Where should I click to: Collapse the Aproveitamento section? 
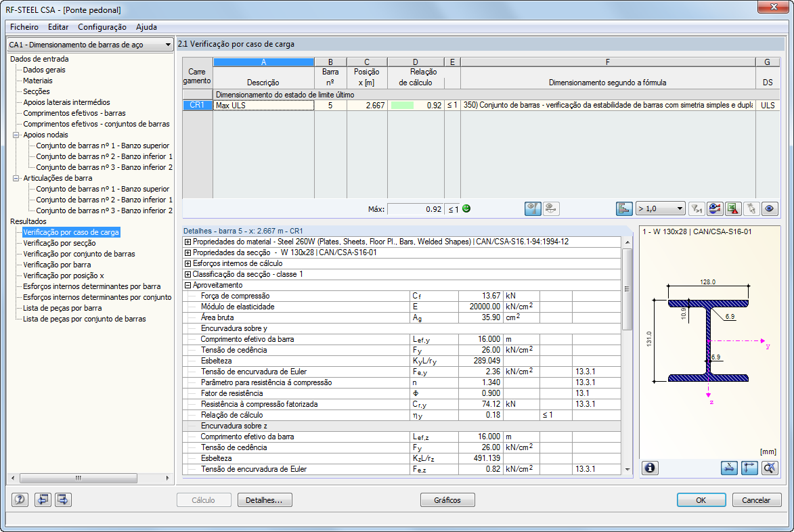(x=188, y=286)
